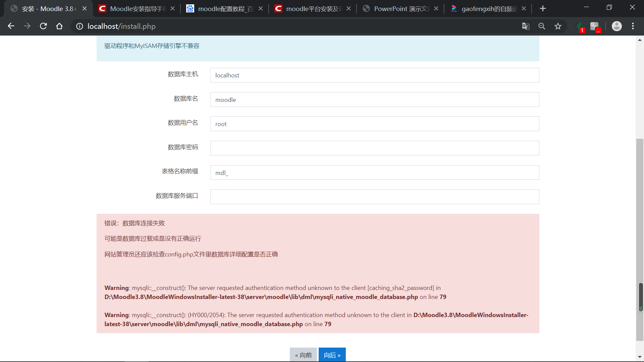The image size is (644, 362).
Task: Click the 错误：数据库连接失败 error text
Action: coord(135,223)
